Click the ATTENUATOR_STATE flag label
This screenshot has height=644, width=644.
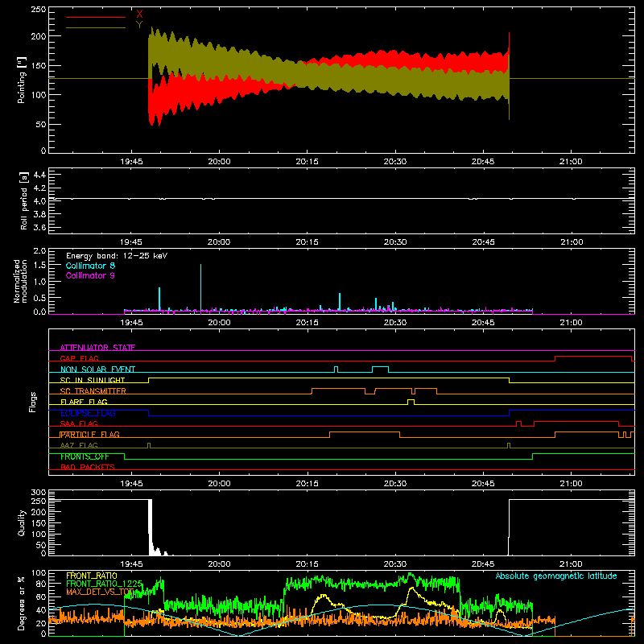97,348
